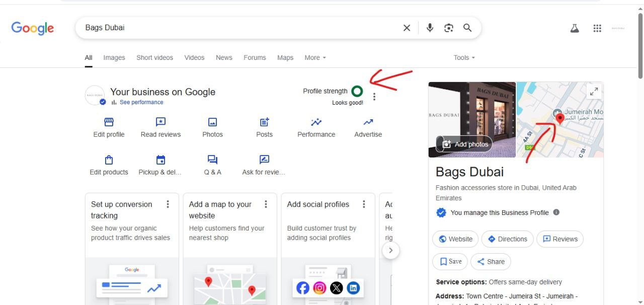The image size is (644, 305).
Task: Expand the Tools dropdown
Action: click(x=464, y=57)
